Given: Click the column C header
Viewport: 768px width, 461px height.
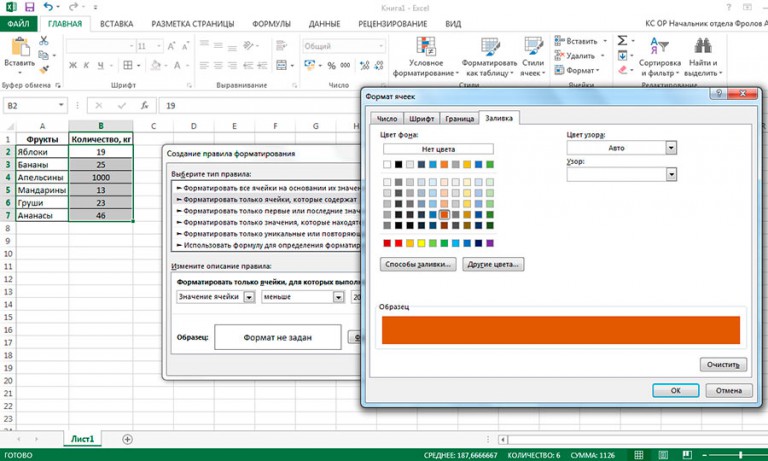Looking at the screenshot, I should [153, 126].
